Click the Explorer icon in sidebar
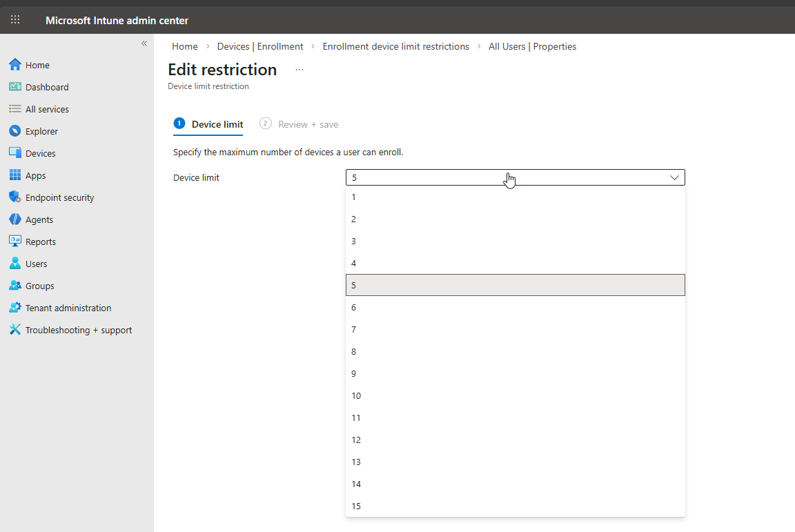Screen dimensions: 795x532 pos(15,131)
